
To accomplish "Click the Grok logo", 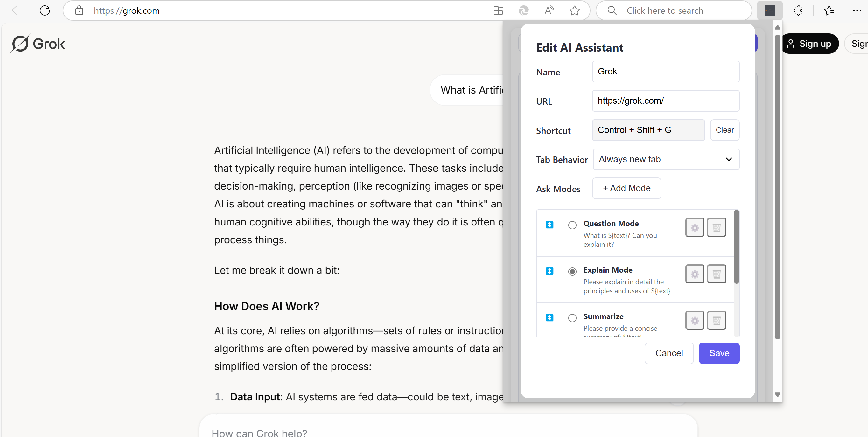I will coord(38,44).
